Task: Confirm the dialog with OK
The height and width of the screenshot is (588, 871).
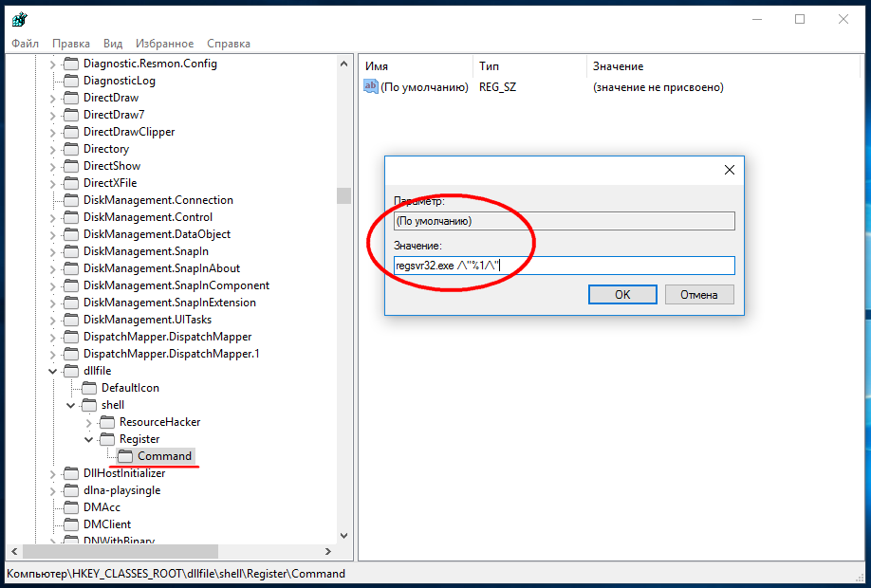Action: [x=622, y=295]
